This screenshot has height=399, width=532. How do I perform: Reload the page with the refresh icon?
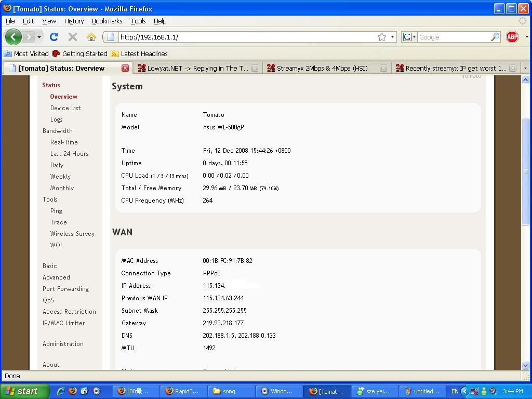[54, 37]
